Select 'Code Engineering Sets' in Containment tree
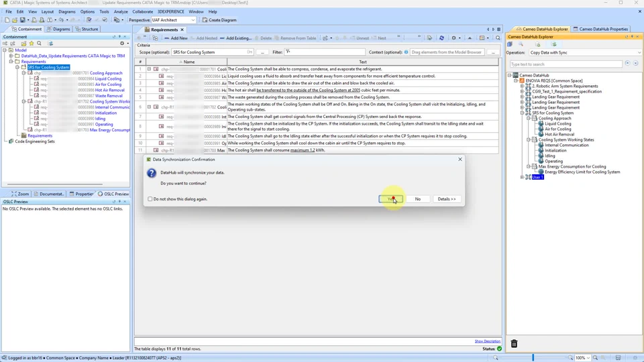 (34, 141)
